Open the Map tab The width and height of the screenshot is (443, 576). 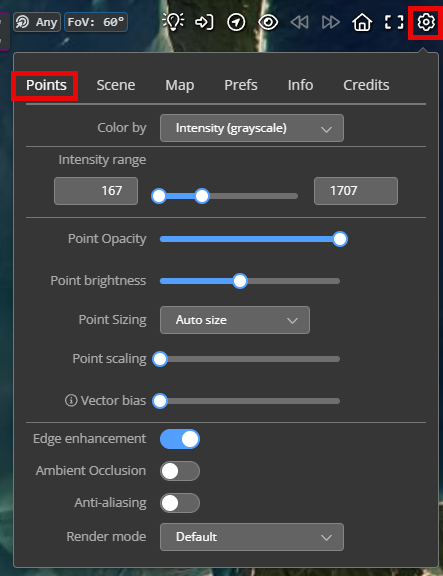(x=180, y=85)
